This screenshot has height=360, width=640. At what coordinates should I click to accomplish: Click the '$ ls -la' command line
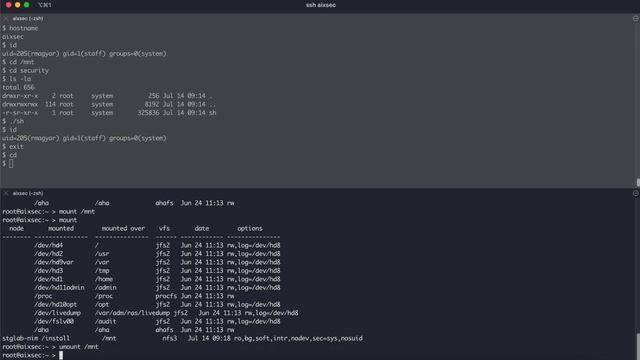(x=17, y=79)
